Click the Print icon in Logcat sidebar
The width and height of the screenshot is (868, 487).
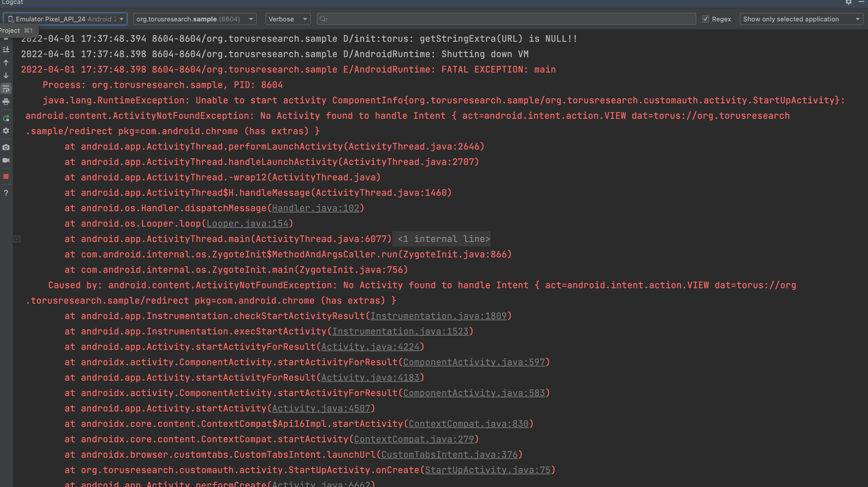click(6, 102)
